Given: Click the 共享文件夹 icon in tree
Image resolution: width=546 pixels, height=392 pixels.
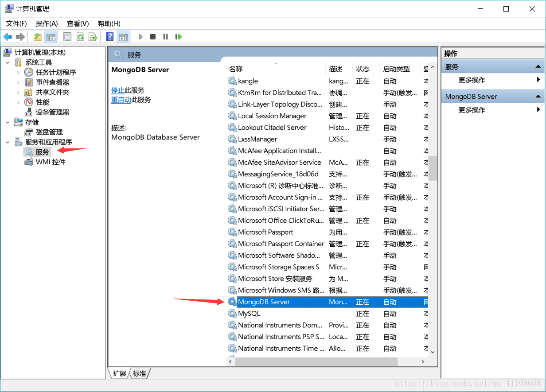Looking at the screenshot, I should tap(29, 92).
